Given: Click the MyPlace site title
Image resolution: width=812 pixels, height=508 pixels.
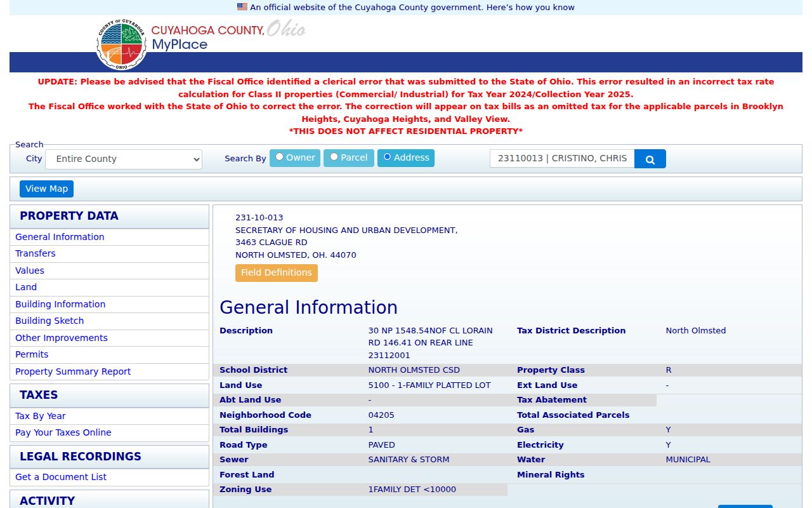Looking at the screenshot, I should 180,44.
